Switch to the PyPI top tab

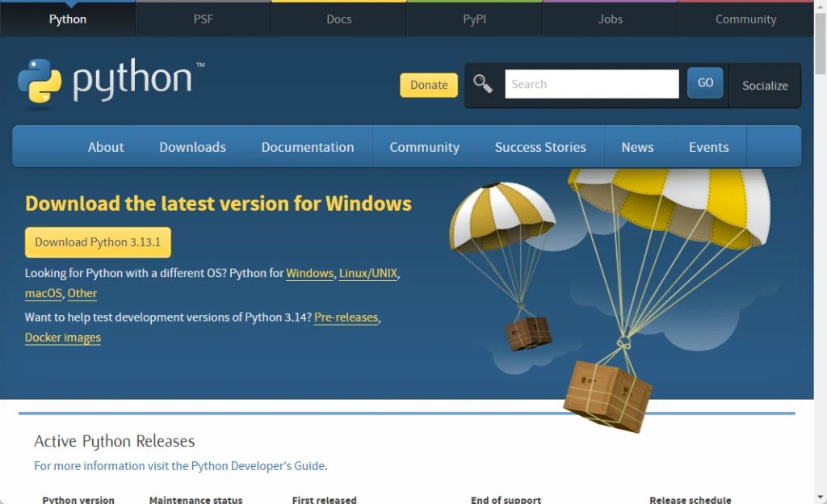click(475, 19)
